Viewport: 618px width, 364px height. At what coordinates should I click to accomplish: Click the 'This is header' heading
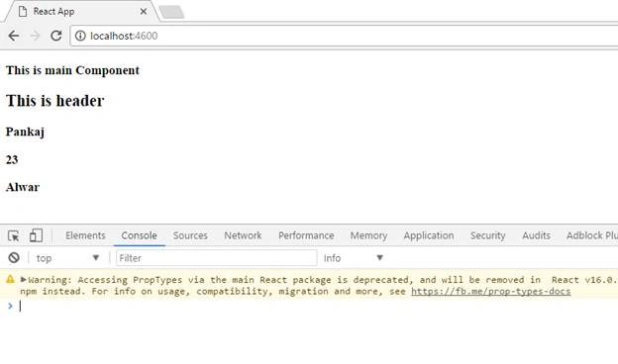[55, 101]
